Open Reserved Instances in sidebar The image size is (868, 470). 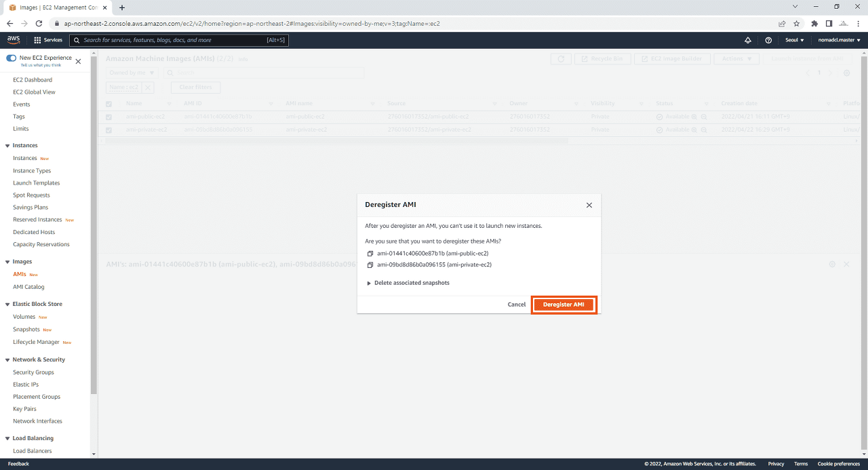[x=37, y=220]
